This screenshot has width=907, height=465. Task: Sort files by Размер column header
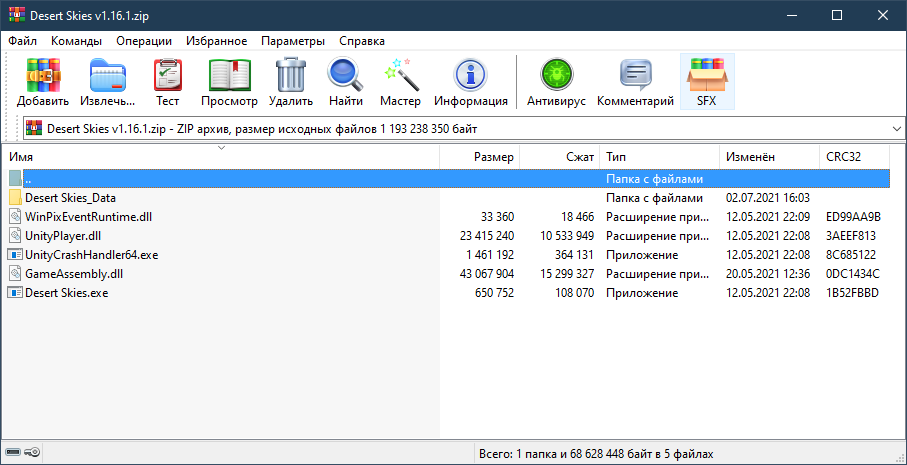[494, 158]
